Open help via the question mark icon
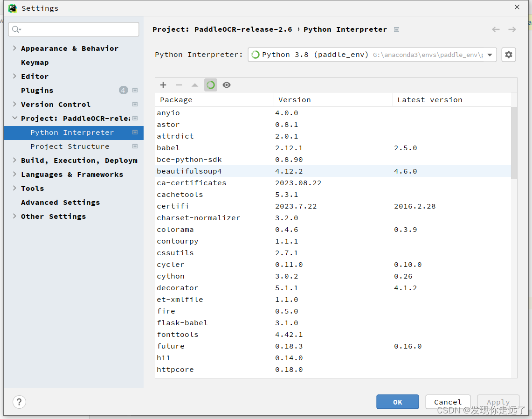532x419 pixels. tap(19, 402)
